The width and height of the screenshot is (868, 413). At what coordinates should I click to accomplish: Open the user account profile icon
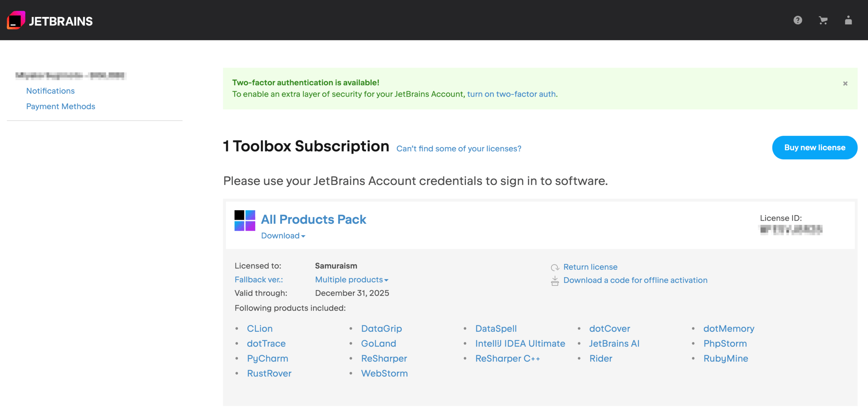[848, 20]
